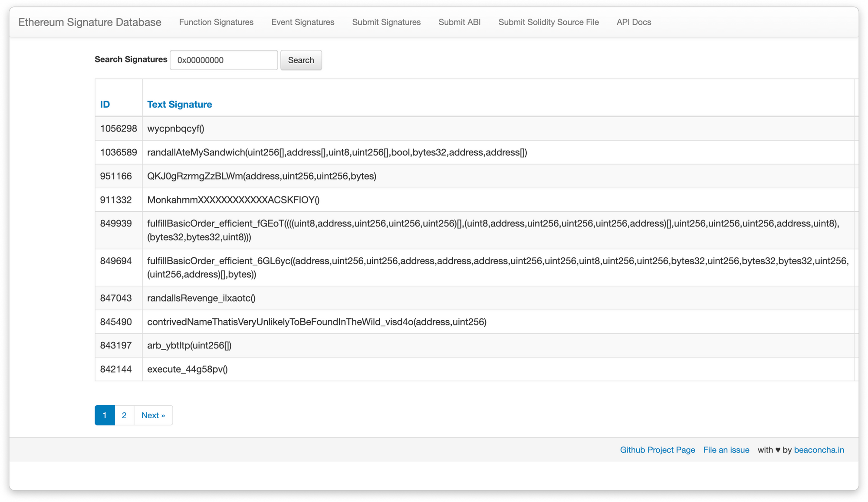The height and width of the screenshot is (502, 868).
Task: Open API Docs link
Action: coord(634,22)
